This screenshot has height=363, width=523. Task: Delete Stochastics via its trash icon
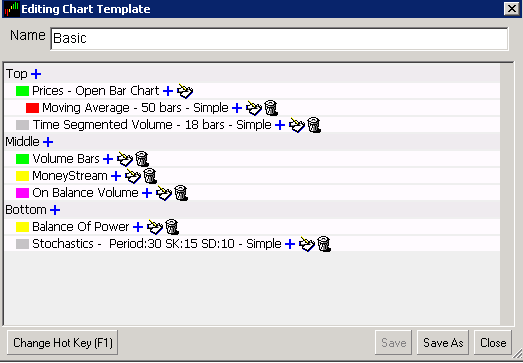(324, 244)
